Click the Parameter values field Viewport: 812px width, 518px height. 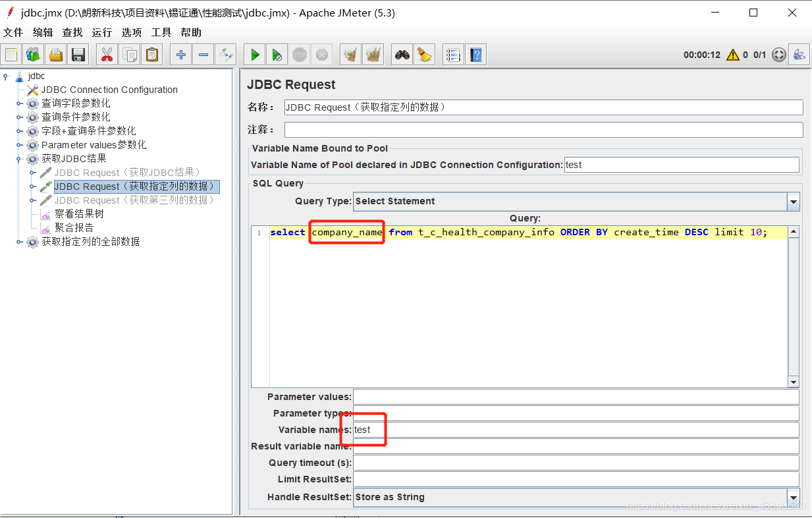[x=576, y=397]
